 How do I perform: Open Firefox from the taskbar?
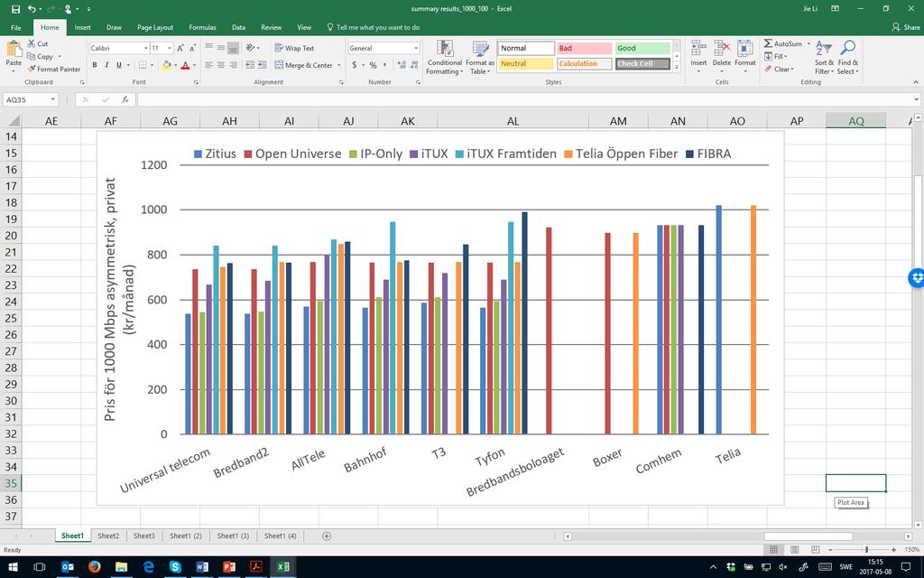[x=94, y=567]
